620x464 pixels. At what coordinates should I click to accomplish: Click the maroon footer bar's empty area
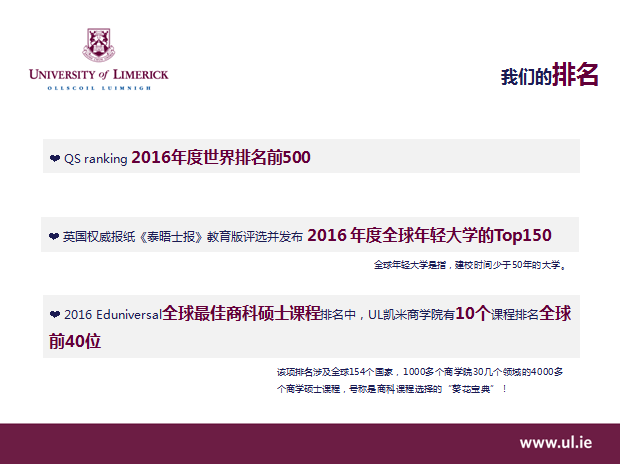pos(250,443)
